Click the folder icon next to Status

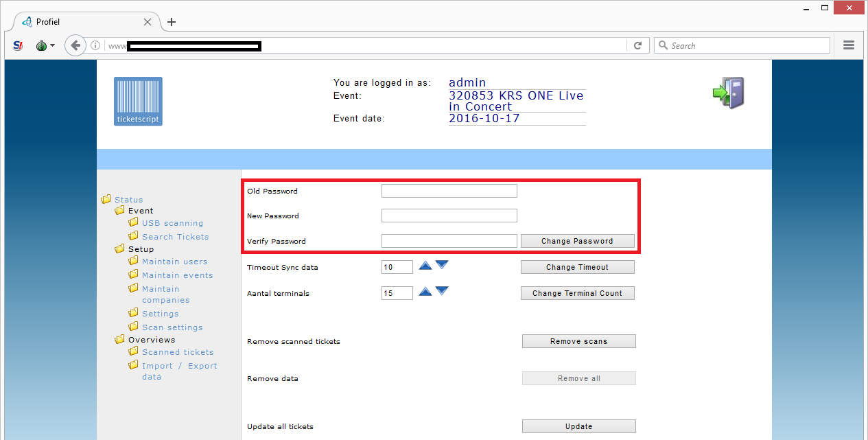[x=106, y=200]
